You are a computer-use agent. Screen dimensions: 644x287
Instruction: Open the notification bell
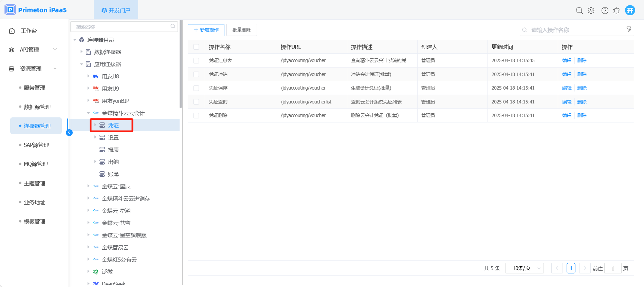click(x=616, y=11)
